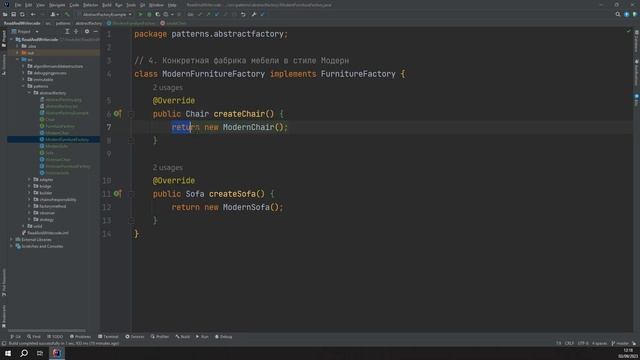This screenshot has height=360, width=640.
Task: Click the build completed status message
Action: pyautogui.click(x=64, y=344)
